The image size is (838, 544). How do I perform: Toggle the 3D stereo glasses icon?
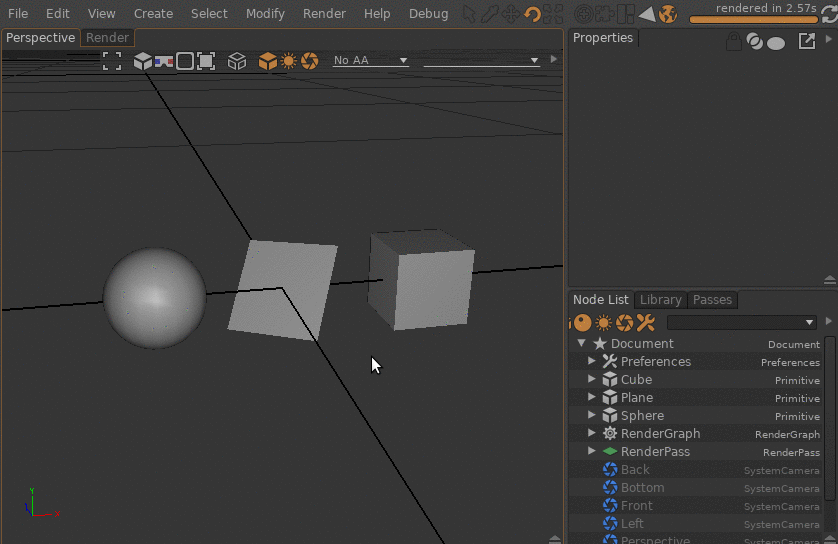point(164,61)
